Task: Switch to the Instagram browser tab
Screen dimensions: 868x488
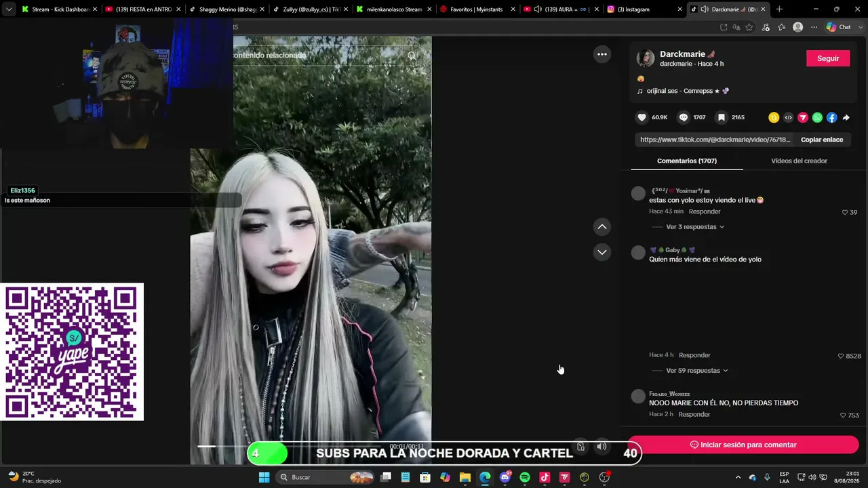Action: click(x=645, y=9)
